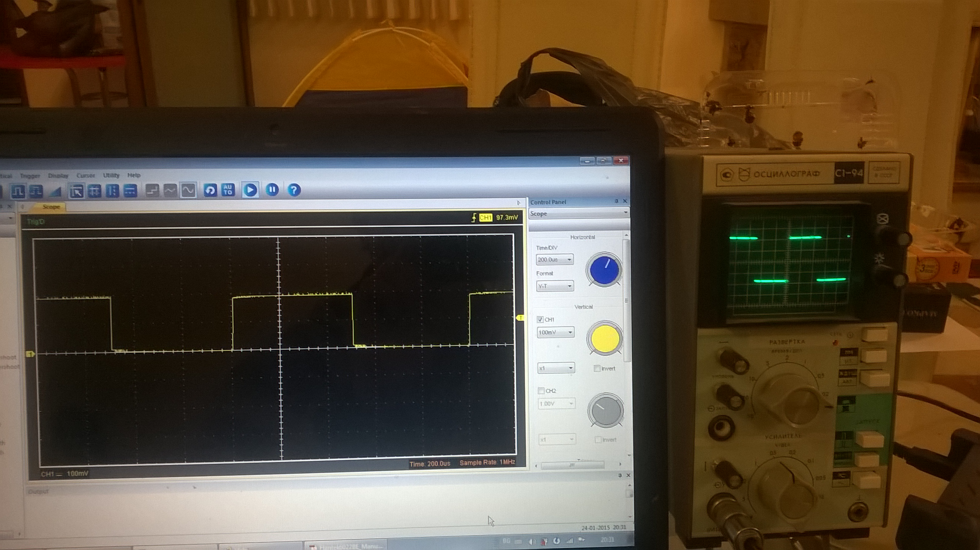Screen dimensions: 980x550
Task: Toggle the CH1 Invert checkbox
Action: (x=597, y=368)
